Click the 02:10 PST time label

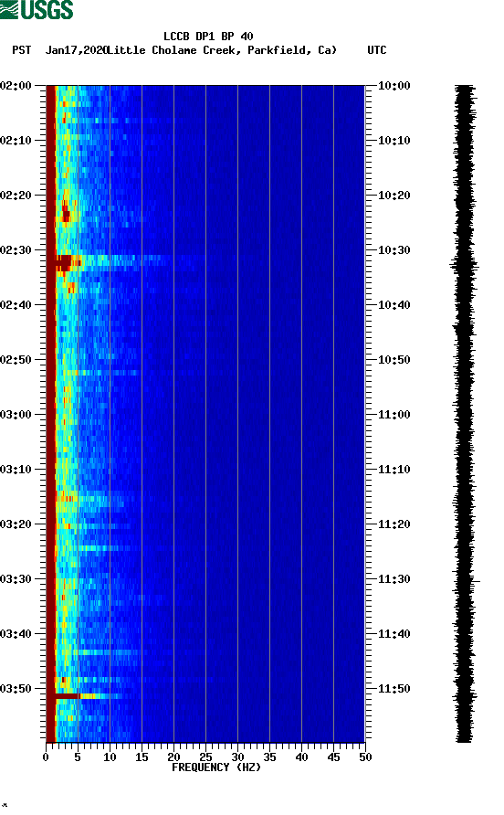click(x=16, y=141)
